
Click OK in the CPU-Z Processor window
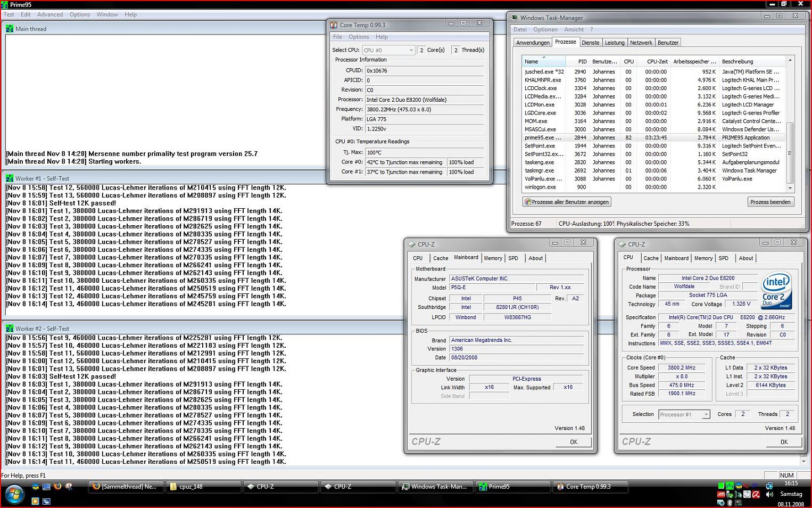tap(784, 442)
